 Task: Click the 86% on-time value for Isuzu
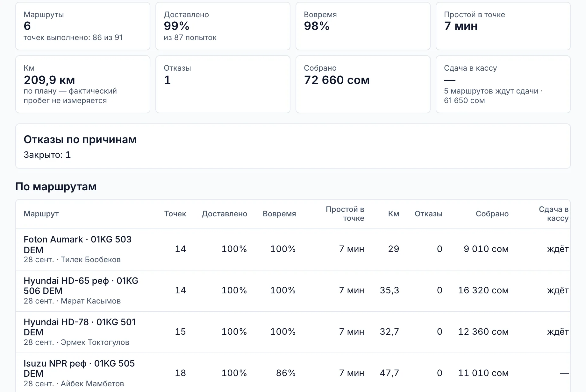coord(286,373)
